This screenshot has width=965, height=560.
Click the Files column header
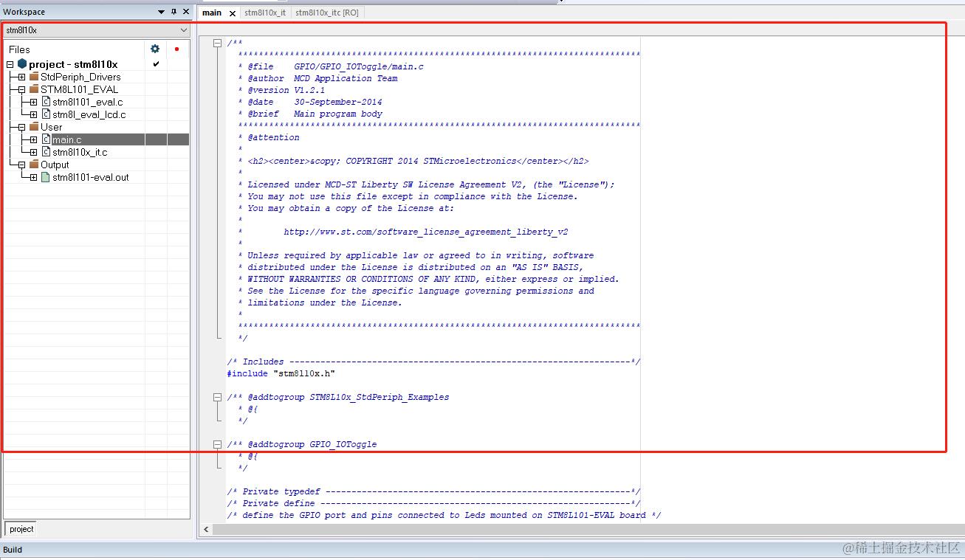(x=20, y=49)
